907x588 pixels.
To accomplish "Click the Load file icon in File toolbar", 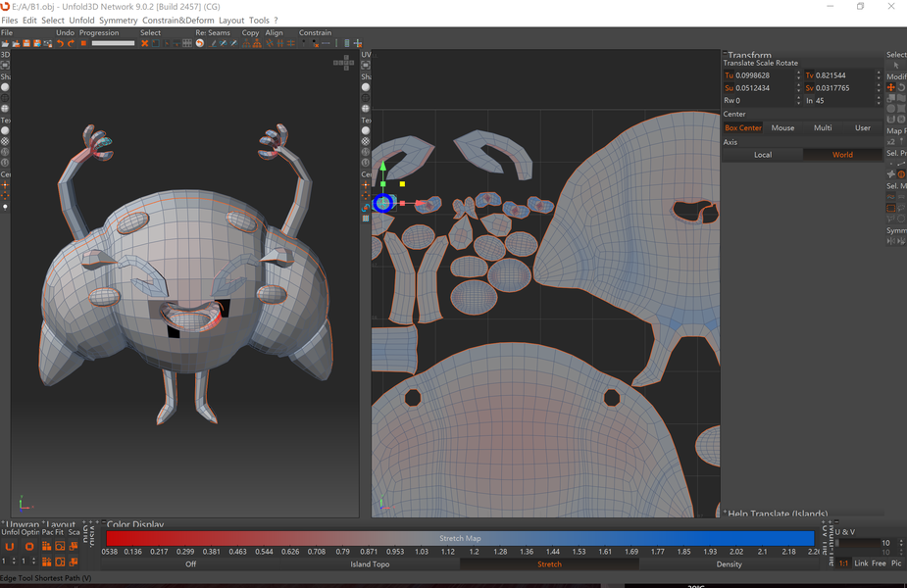I will coord(5,43).
